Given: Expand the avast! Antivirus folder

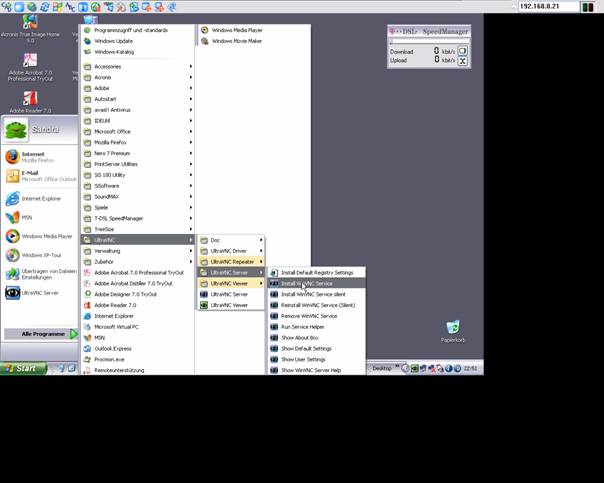Looking at the screenshot, I should pyautogui.click(x=138, y=110).
